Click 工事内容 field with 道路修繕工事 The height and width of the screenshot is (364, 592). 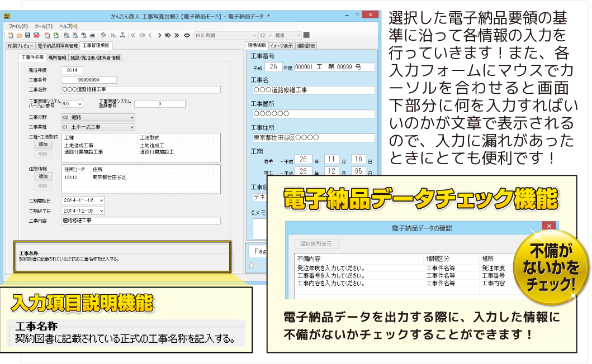pyautogui.click(x=141, y=221)
